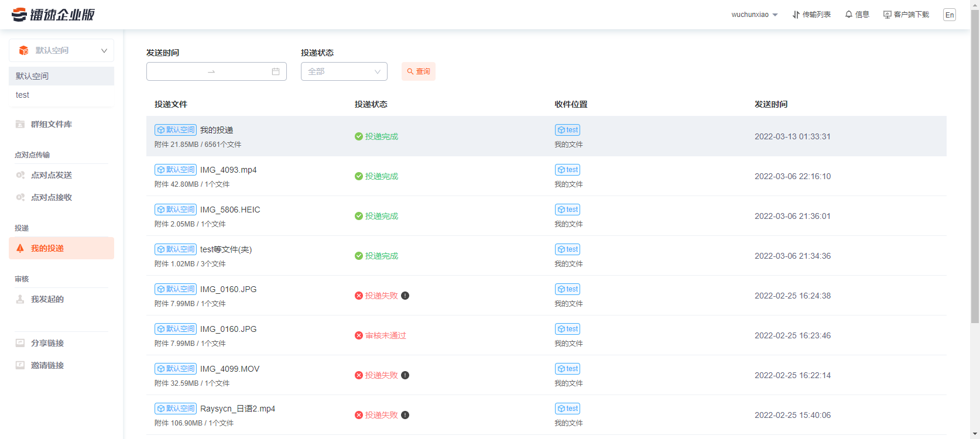Click 审核未通过 status text
The image size is (980, 439).
point(386,335)
